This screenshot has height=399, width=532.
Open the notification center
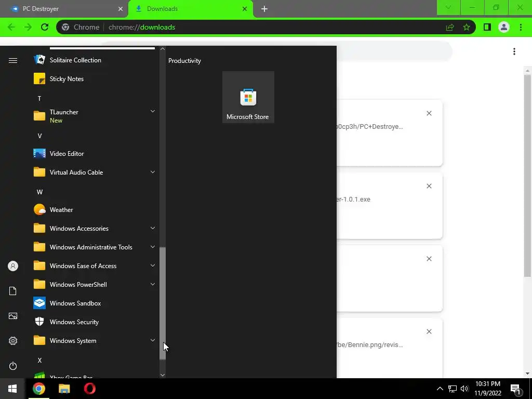[516, 390]
